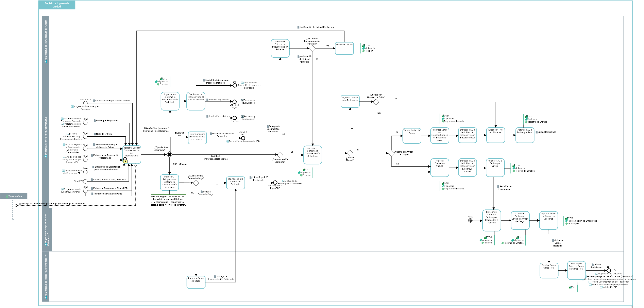The height and width of the screenshot is (308, 644).
Task: Select the Responsable Programador de Embarques R lane
Action: tap(47, 230)
